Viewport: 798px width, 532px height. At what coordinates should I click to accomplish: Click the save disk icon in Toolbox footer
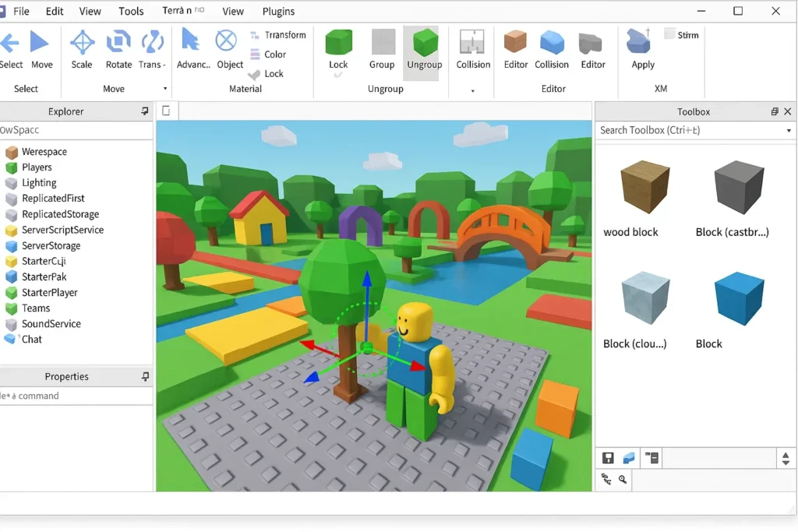[609, 458]
